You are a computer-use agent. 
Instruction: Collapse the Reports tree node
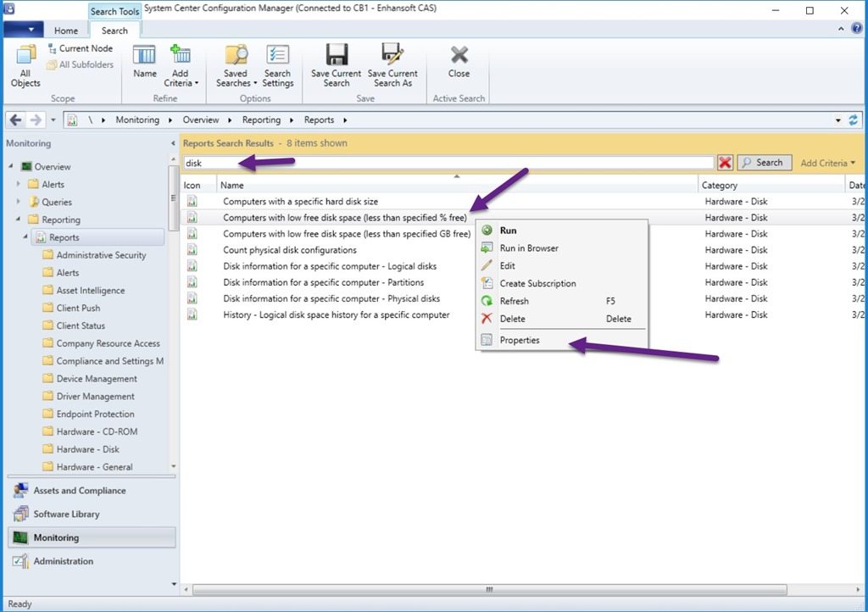point(25,236)
